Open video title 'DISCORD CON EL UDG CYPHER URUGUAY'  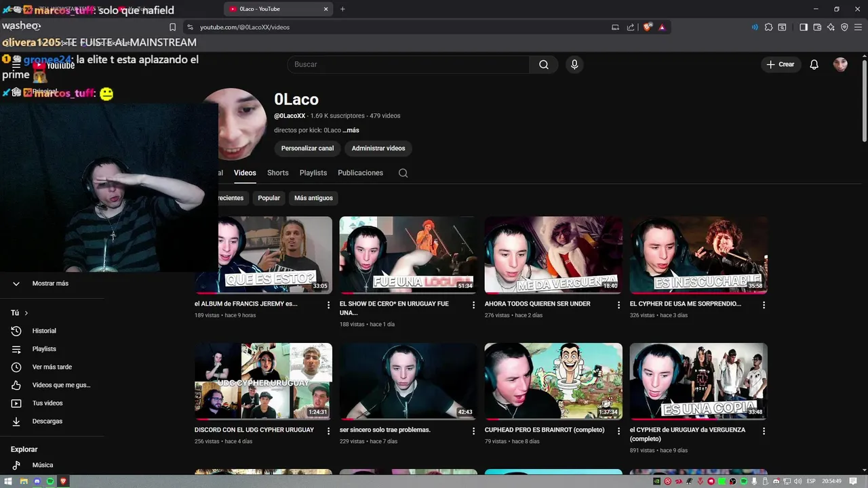click(254, 430)
